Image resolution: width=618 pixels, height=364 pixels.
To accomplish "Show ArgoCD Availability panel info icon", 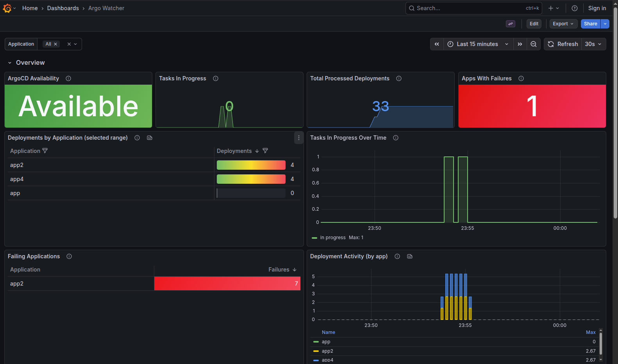I will pyautogui.click(x=68, y=78).
